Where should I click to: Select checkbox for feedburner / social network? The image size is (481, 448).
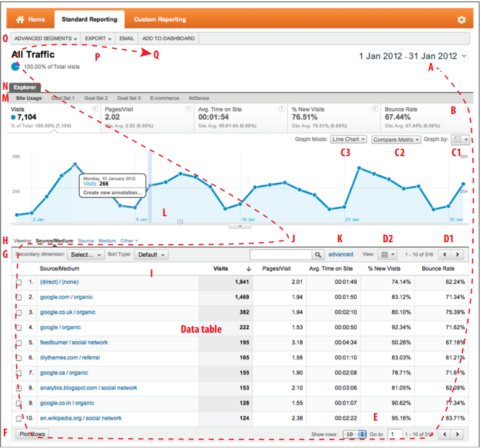(20, 343)
